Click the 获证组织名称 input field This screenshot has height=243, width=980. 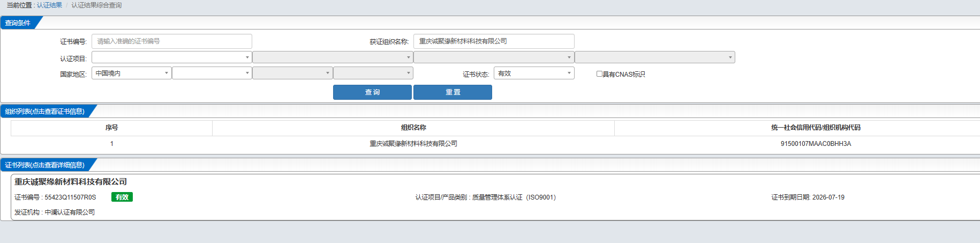click(x=494, y=41)
